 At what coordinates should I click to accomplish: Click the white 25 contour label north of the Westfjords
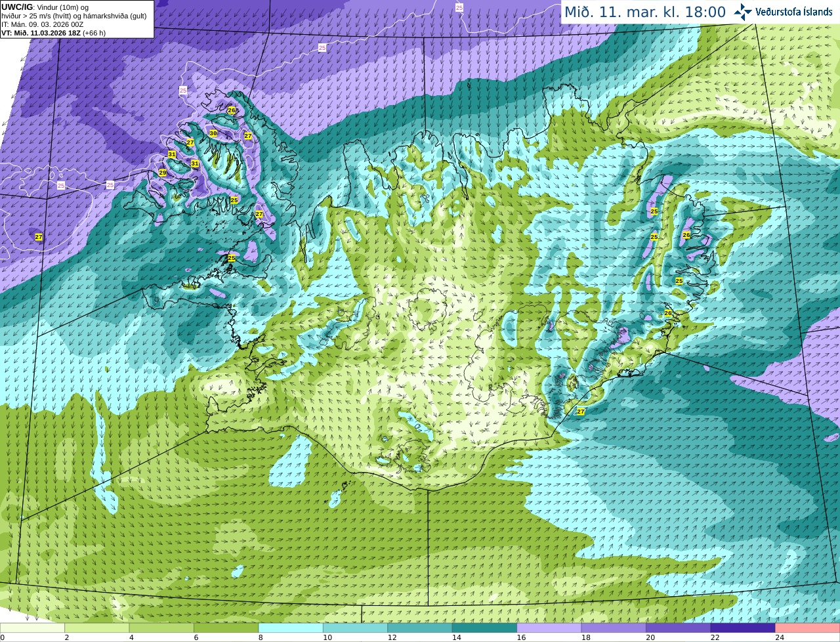[x=183, y=90]
